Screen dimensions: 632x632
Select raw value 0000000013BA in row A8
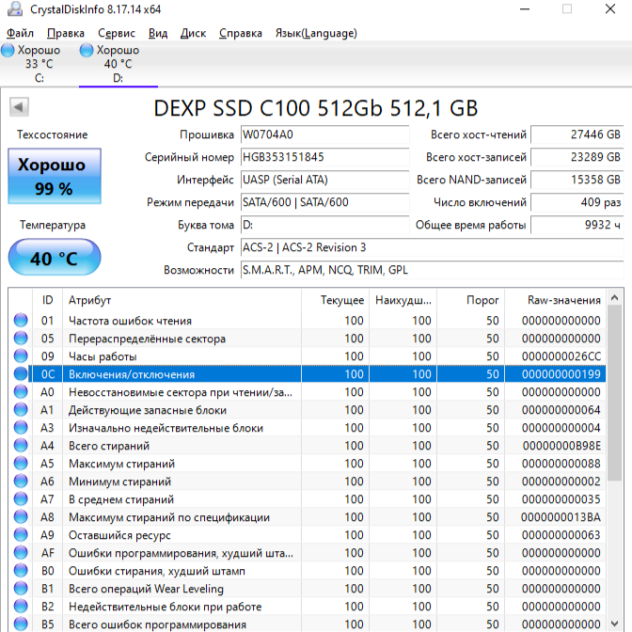[x=561, y=517]
